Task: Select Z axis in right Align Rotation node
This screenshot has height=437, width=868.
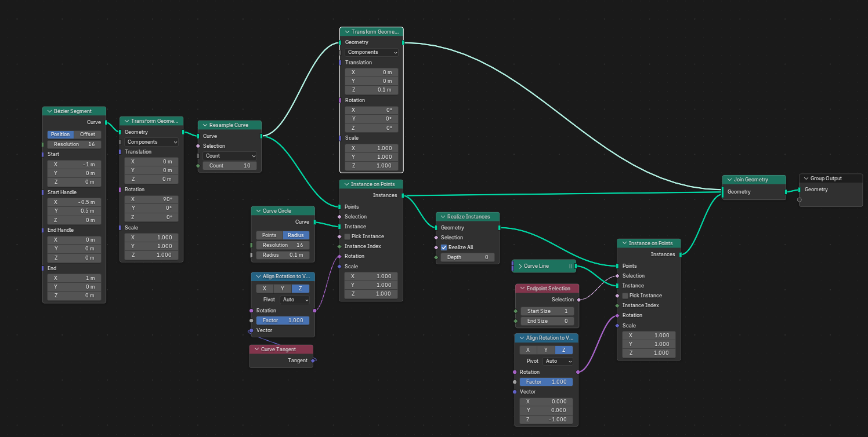Action: tap(563, 350)
